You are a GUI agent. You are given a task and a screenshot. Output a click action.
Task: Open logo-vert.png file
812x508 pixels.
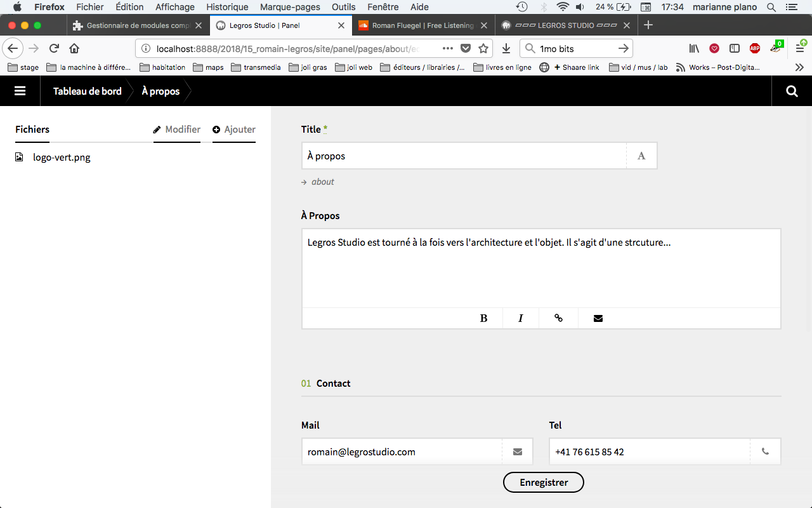click(x=62, y=157)
